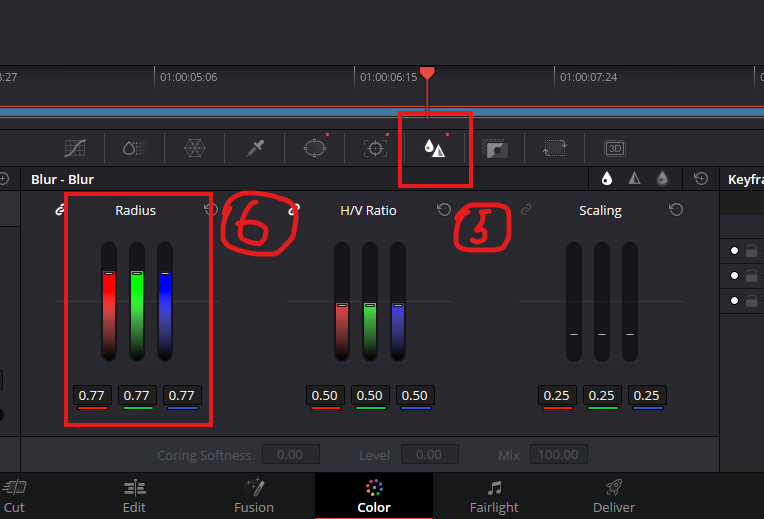
Task: Click the Coring Softness field
Action: pos(291,454)
